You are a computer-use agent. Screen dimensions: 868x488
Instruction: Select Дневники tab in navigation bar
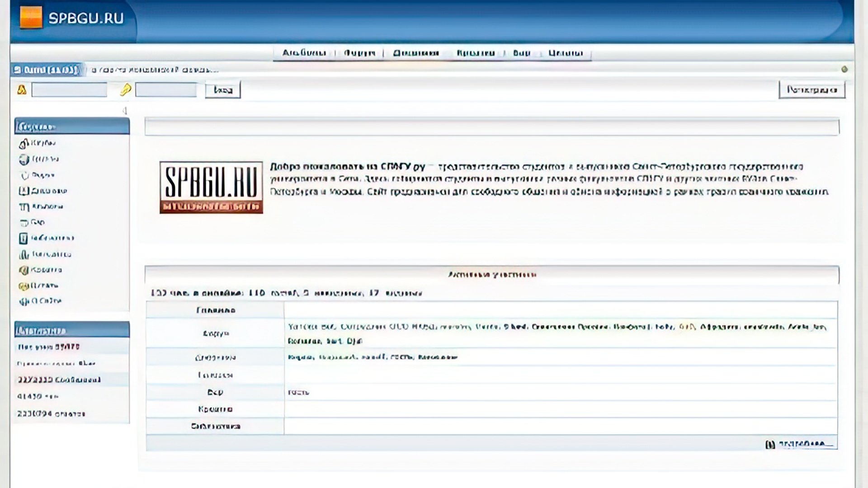tap(416, 52)
